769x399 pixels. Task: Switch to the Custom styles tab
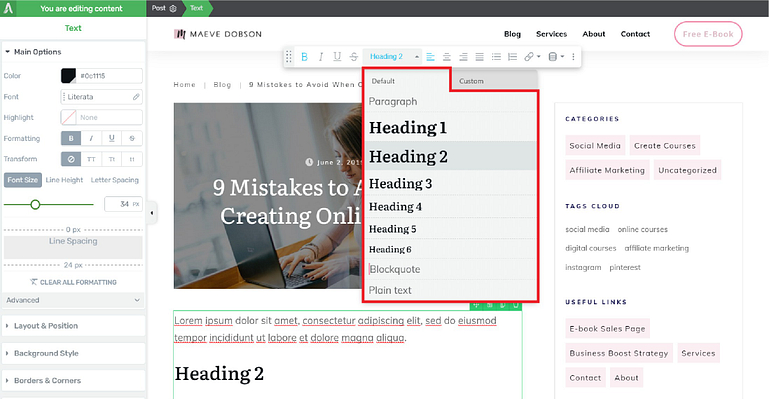(494, 81)
